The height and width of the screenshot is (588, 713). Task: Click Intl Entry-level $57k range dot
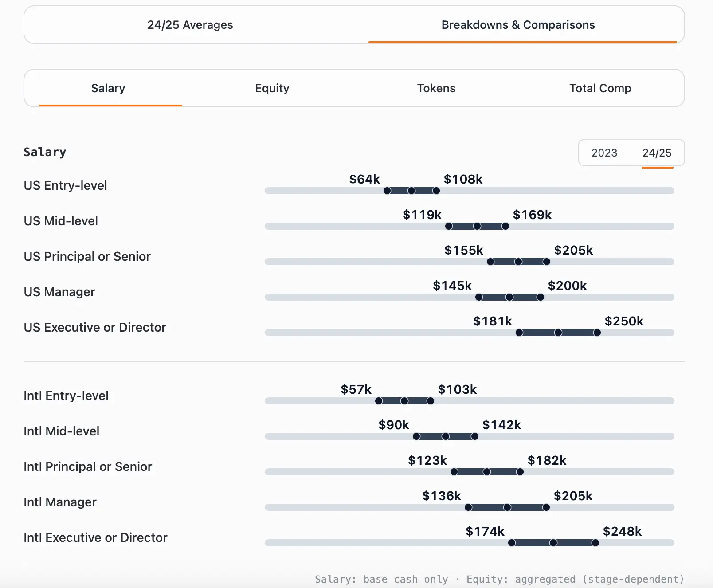pyautogui.click(x=379, y=401)
